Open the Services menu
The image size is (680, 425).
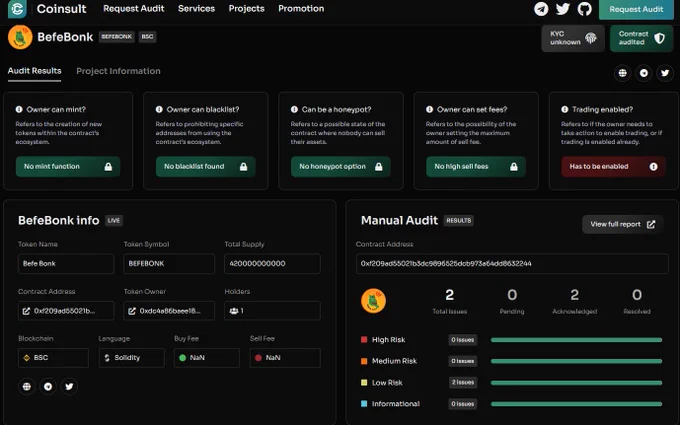(196, 9)
